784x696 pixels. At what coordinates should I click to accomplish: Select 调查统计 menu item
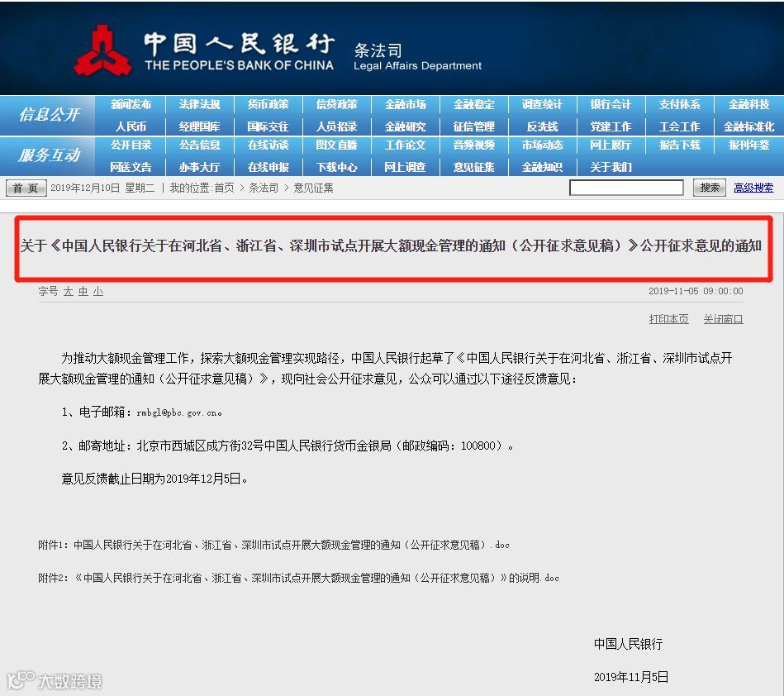pos(542,105)
